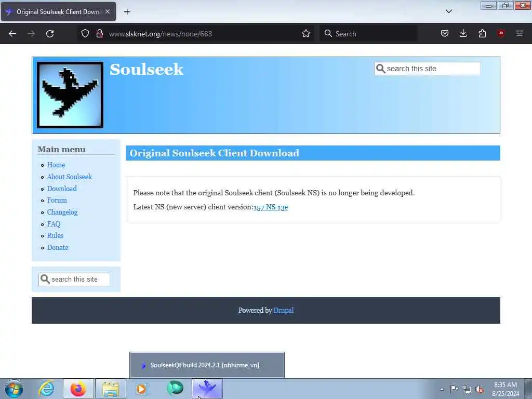Open the taskbar clock showing 8:35 AM

pos(505,389)
